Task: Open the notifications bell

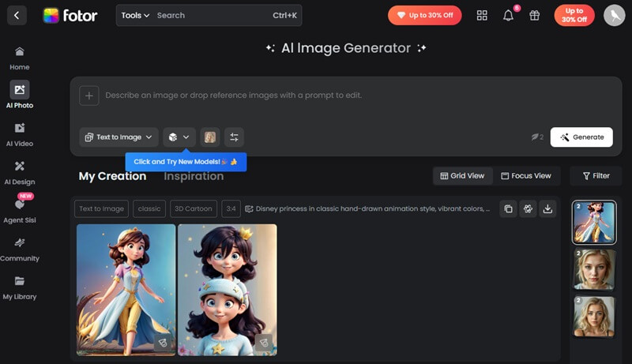Action: [508, 15]
